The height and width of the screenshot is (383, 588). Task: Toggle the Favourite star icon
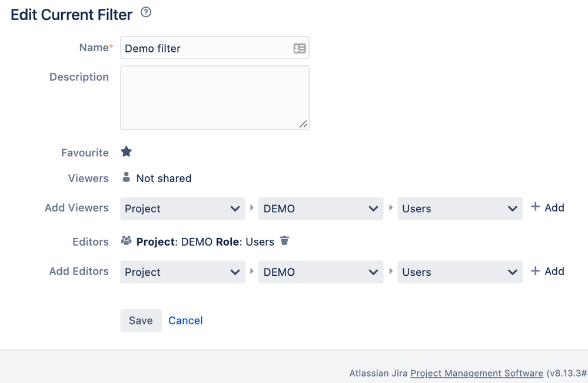point(127,151)
